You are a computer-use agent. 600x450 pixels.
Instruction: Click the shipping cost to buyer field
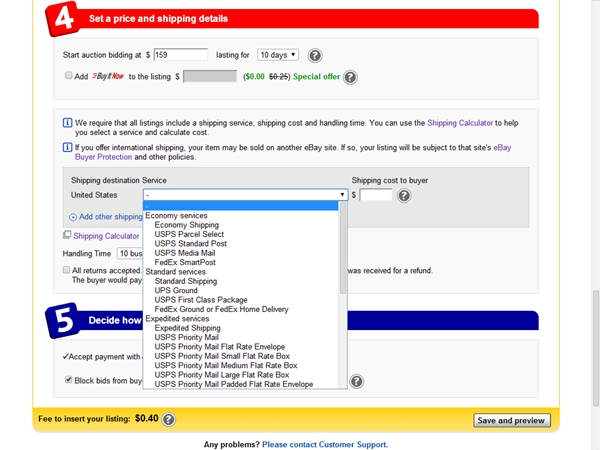click(x=376, y=195)
